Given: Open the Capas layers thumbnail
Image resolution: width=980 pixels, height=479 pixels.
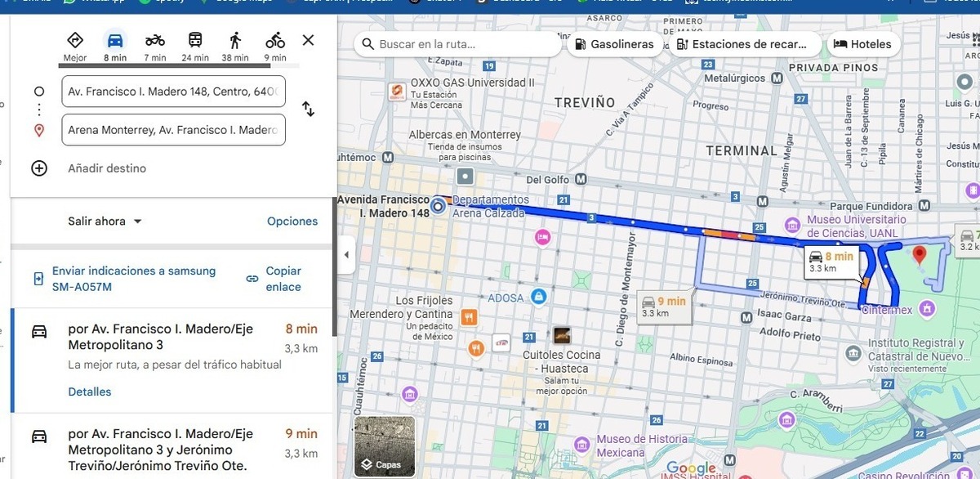Looking at the screenshot, I should pyautogui.click(x=384, y=446).
